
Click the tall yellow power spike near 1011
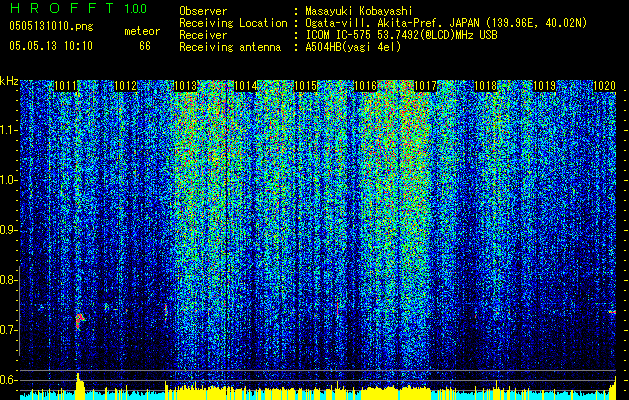click(79, 386)
